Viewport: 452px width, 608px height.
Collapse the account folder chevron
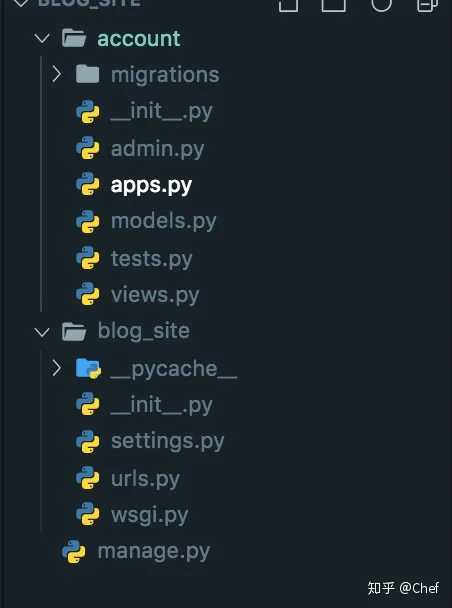(x=42, y=38)
